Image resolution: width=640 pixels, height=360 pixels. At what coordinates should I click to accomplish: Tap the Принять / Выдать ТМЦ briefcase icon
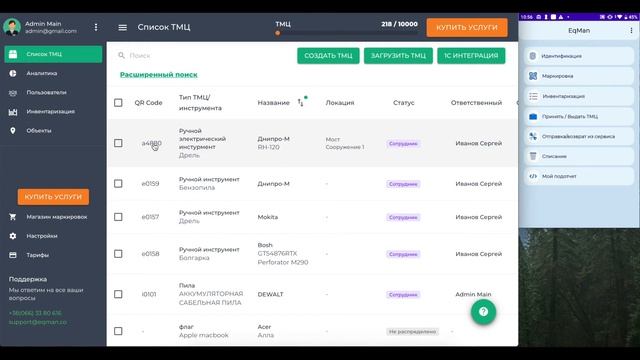[533, 116]
